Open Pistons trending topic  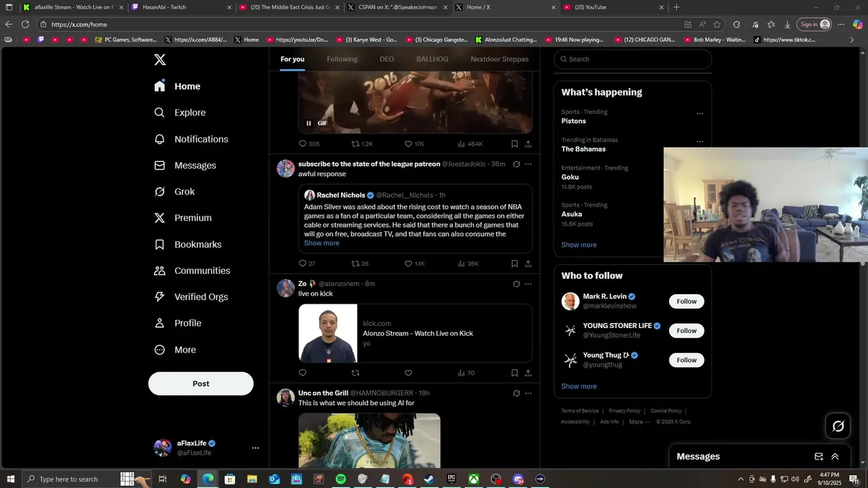pos(574,121)
